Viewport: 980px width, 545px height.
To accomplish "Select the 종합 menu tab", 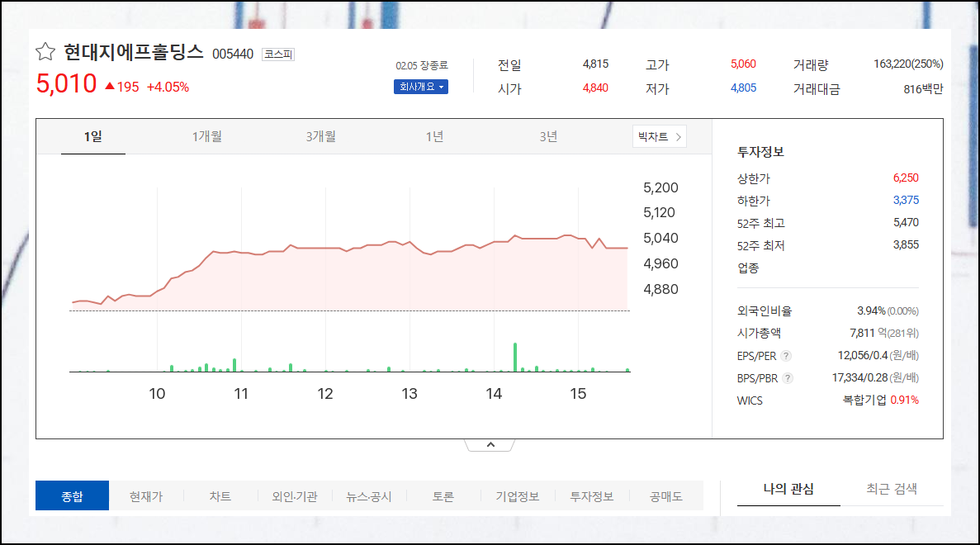I will tap(72, 495).
